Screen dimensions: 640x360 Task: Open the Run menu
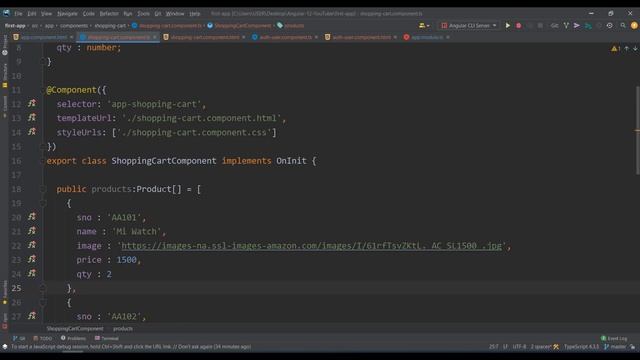tap(128, 13)
